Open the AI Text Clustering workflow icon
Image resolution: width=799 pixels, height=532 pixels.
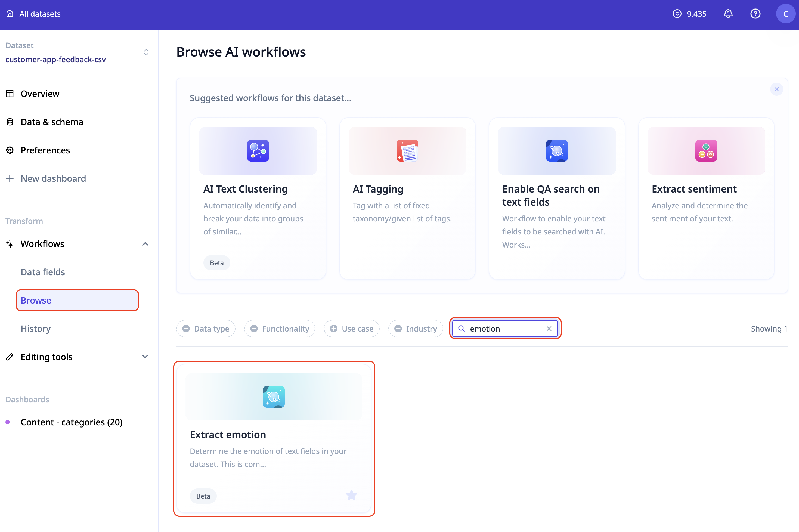tap(258, 151)
